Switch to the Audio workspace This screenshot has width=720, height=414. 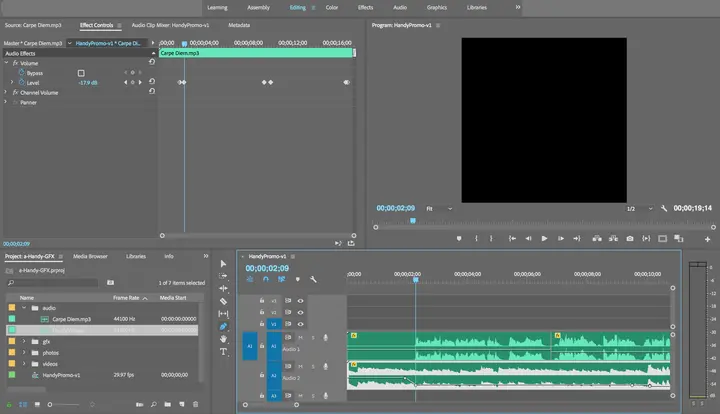click(400, 7)
